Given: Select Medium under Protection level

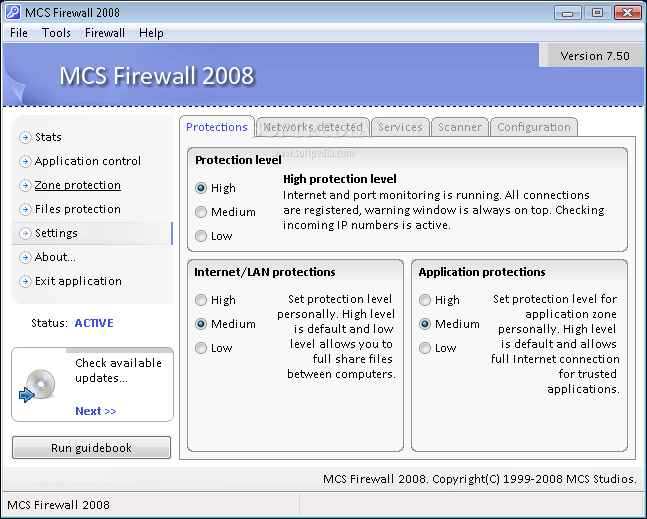Looking at the screenshot, I should point(201,212).
